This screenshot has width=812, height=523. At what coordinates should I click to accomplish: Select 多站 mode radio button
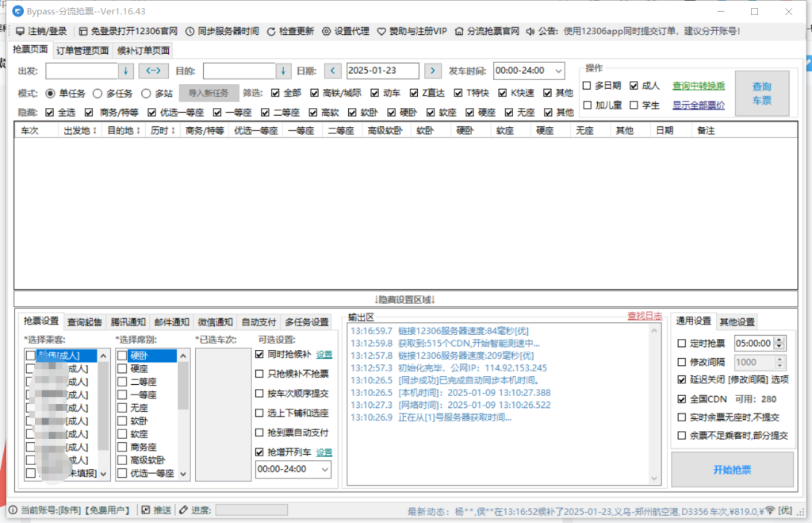[x=146, y=94]
